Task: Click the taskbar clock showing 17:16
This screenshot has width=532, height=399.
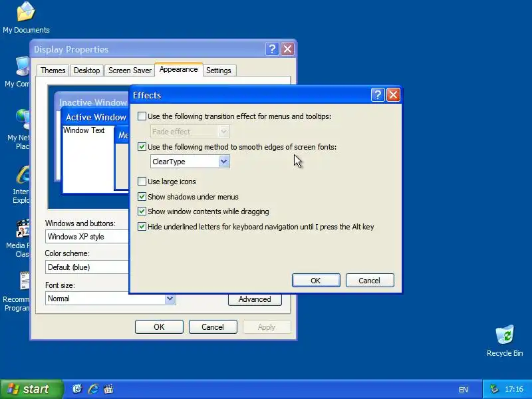Action: coord(513,389)
